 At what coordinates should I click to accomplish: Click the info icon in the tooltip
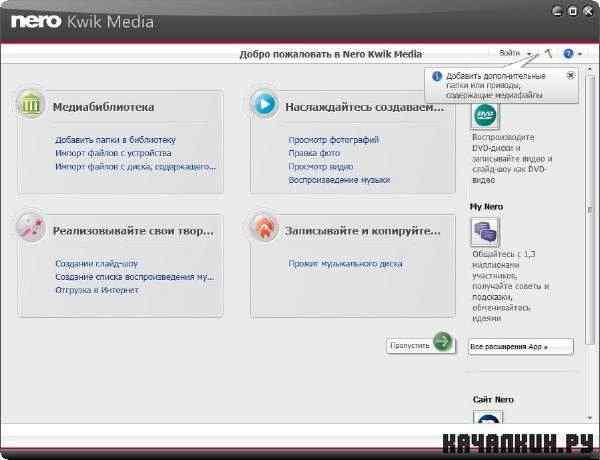point(437,76)
